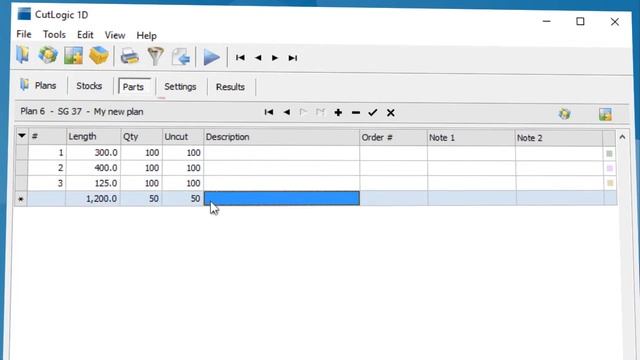This screenshot has width=640, height=360.
Task: Click the Note 1 column header
Action: pyautogui.click(x=471, y=138)
